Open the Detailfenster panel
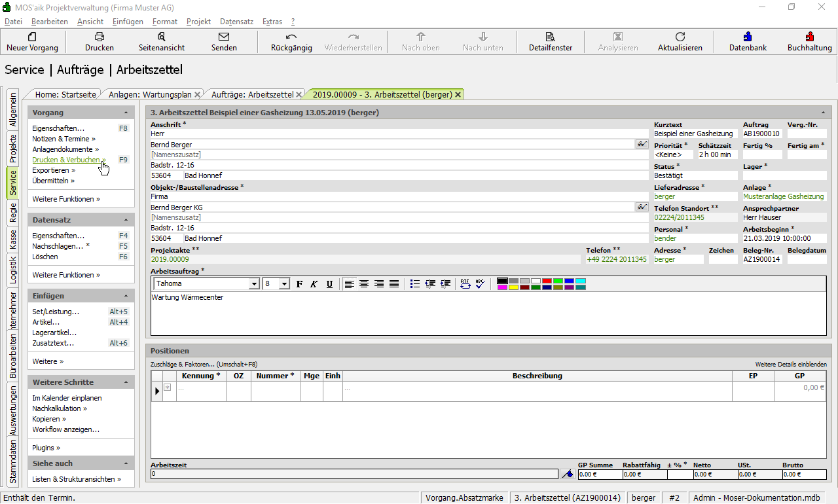The height and width of the screenshot is (504, 838). (x=550, y=37)
